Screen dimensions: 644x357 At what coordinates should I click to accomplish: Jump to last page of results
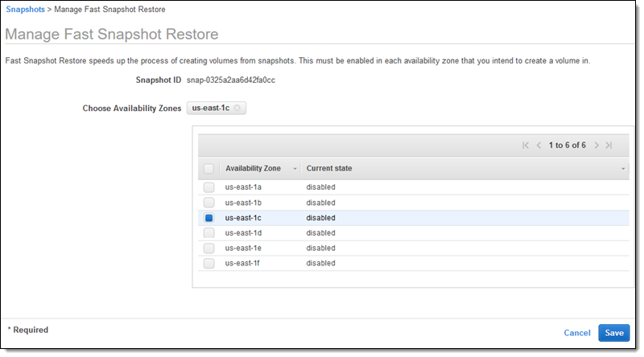click(x=609, y=146)
